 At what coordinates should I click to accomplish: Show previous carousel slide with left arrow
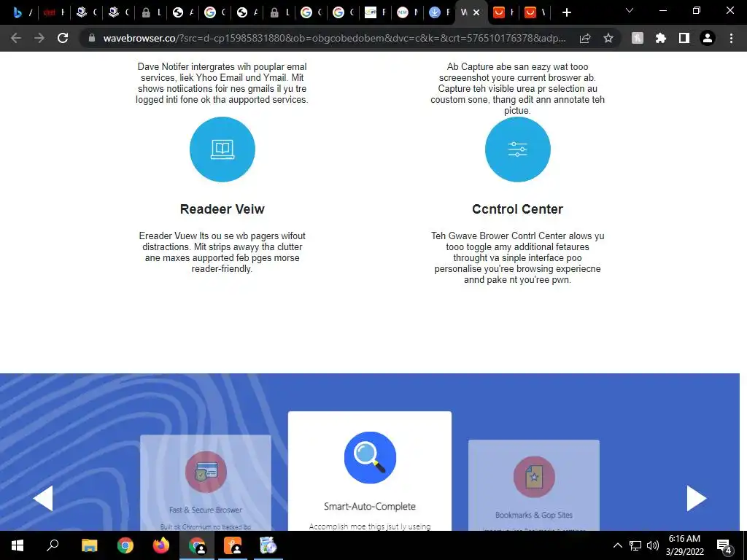coord(43,498)
